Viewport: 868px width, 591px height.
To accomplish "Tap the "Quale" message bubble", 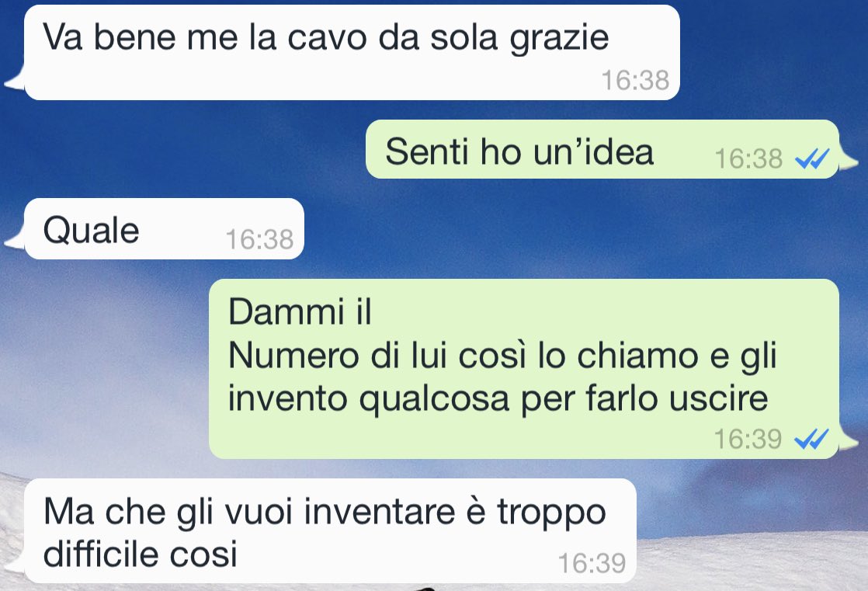I will pyautogui.click(x=165, y=229).
